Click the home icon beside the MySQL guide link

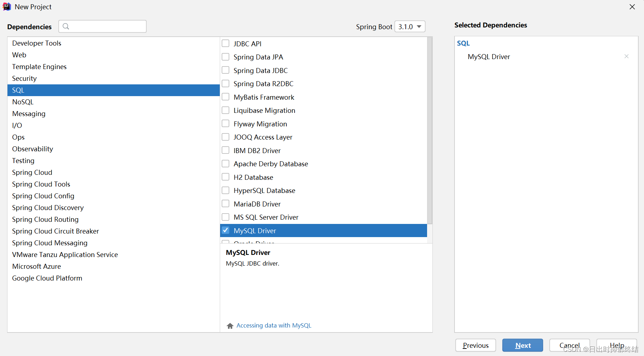pyautogui.click(x=230, y=326)
